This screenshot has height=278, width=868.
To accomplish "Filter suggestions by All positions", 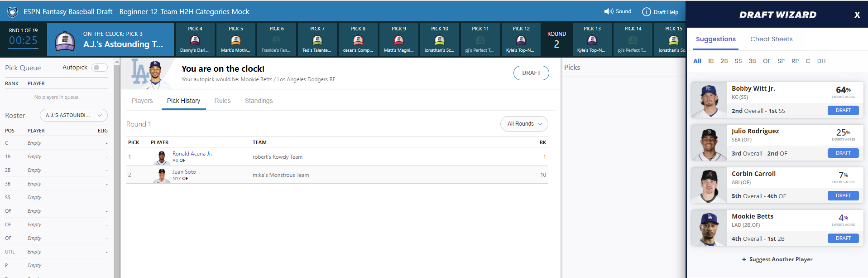I will click(x=697, y=61).
